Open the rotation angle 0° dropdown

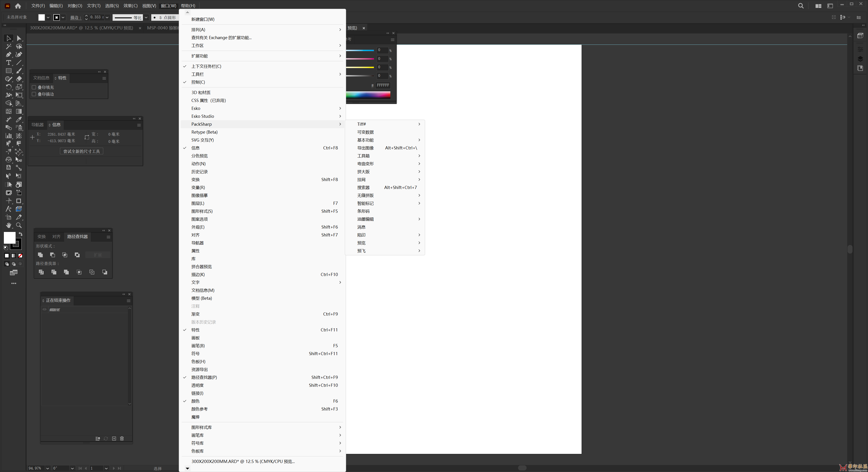72,468
